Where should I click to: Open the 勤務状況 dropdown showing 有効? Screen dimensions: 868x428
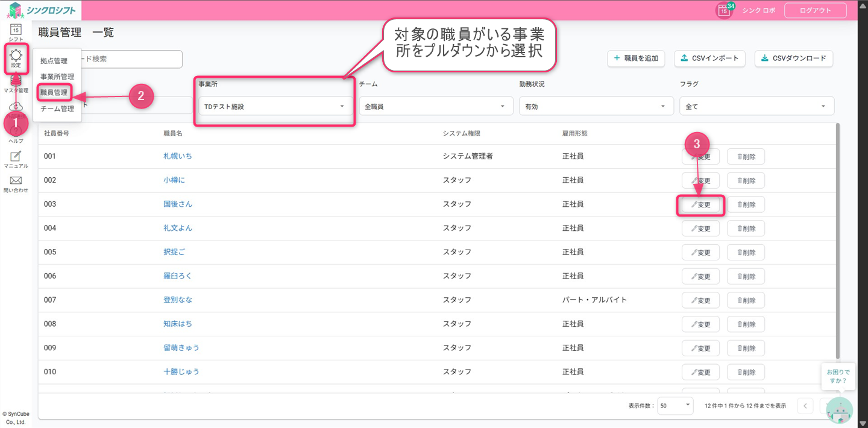(596, 106)
